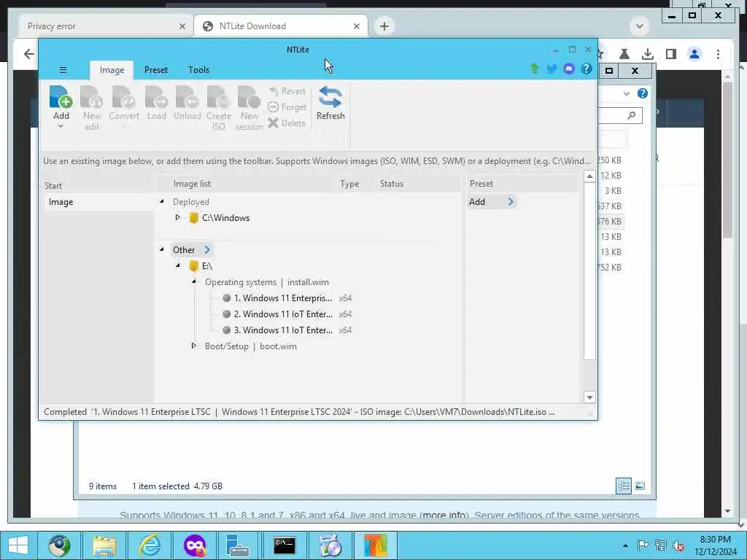Click the Explorer window search box
Screen dimensions: 747x560
point(620,115)
